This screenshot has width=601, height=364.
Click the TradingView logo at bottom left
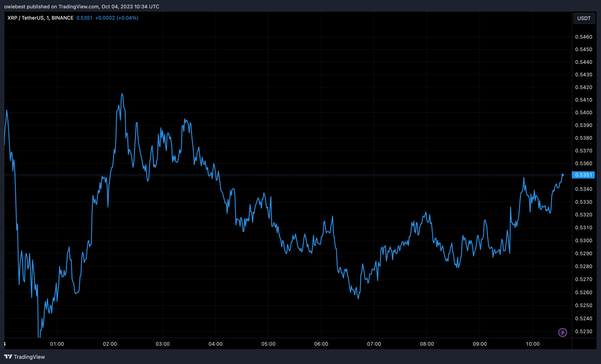point(8,357)
